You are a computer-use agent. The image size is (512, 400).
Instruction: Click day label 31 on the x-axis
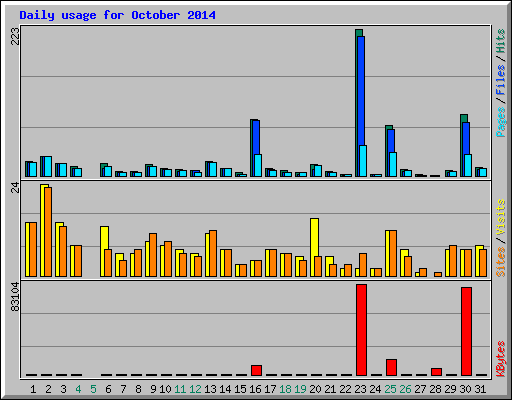point(480,389)
